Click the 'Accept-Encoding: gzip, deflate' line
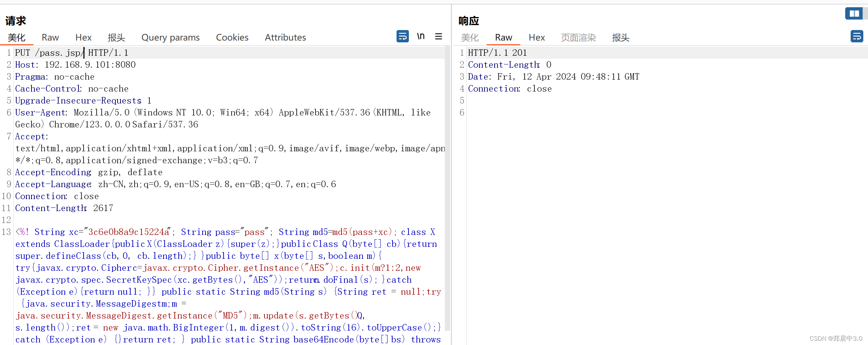The width and height of the screenshot is (868, 345). [89, 172]
